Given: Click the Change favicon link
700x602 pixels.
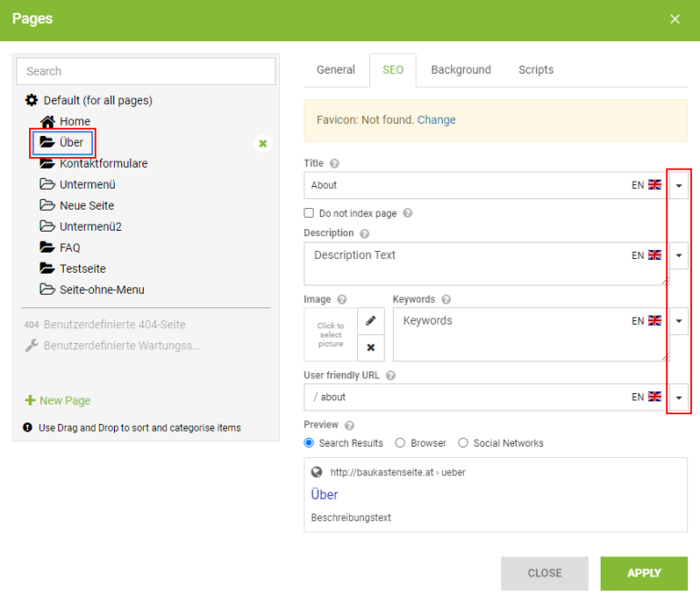Looking at the screenshot, I should click(x=437, y=119).
